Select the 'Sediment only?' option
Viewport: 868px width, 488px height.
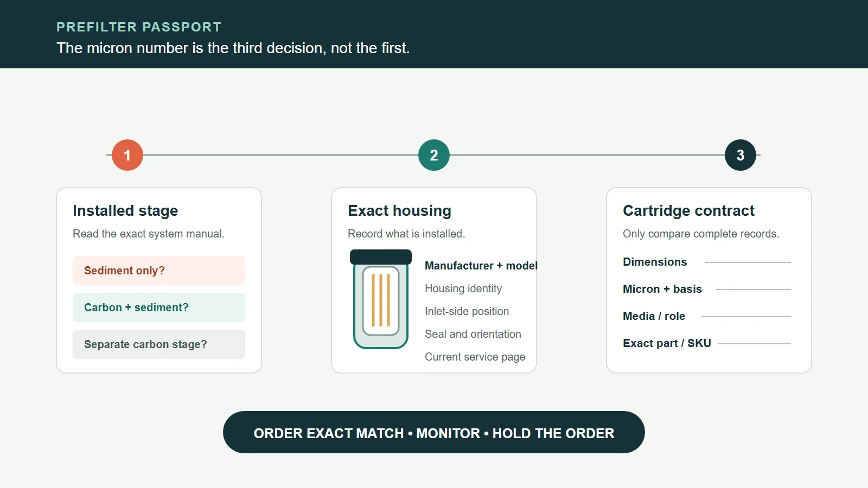(x=159, y=271)
